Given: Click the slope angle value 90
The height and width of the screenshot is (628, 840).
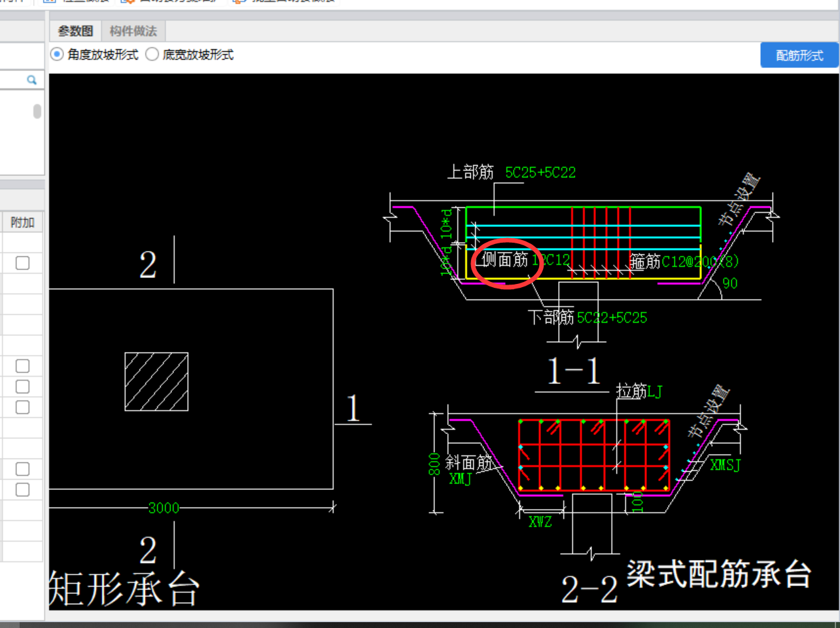Looking at the screenshot, I should (x=729, y=283).
